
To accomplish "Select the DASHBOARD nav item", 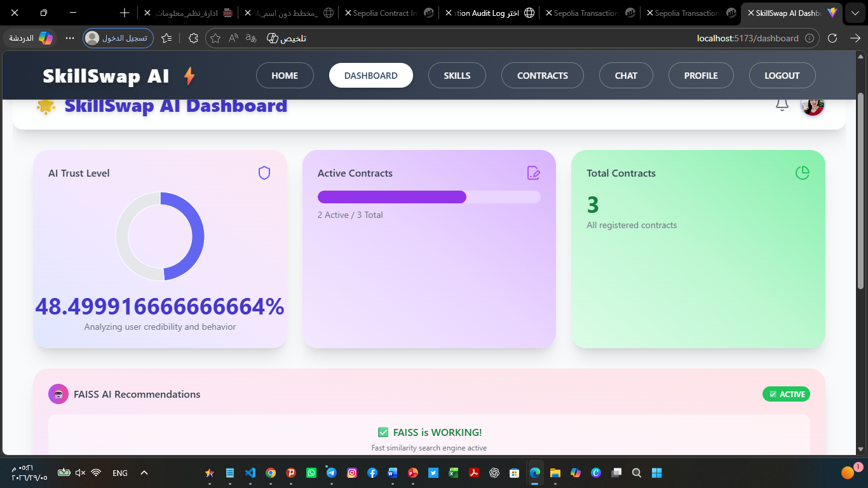I will point(371,76).
